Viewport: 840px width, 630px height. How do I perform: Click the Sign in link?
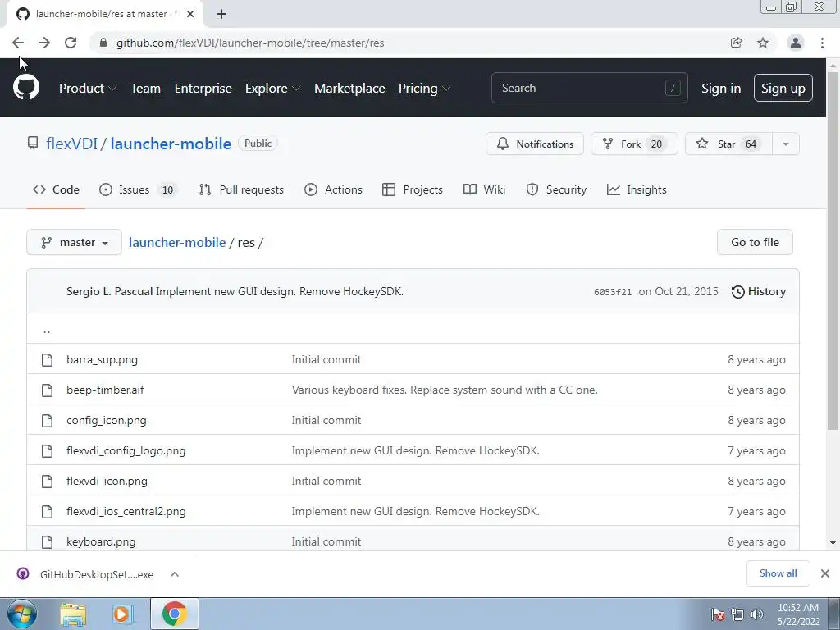(x=721, y=89)
